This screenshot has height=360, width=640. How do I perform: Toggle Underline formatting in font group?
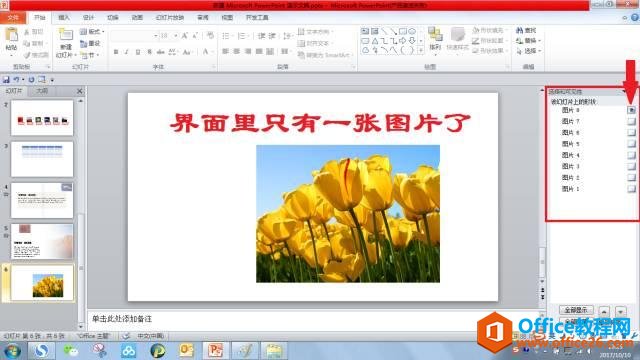point(138,52)
